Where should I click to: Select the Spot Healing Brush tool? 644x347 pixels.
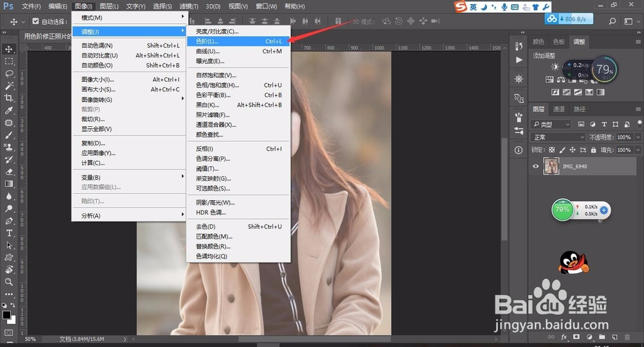coord(8,122)
